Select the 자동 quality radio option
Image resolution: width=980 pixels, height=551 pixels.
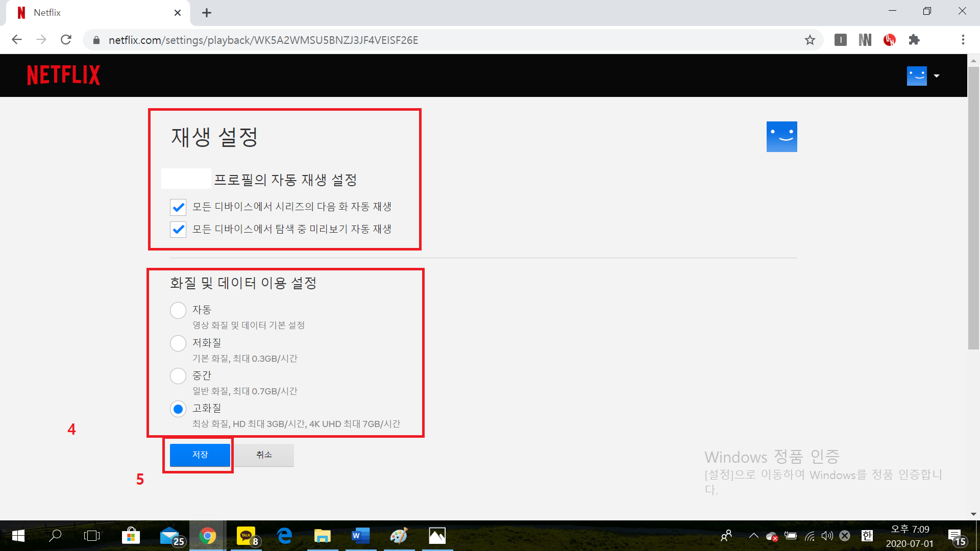pyautogui.click(x=178, y=310)
